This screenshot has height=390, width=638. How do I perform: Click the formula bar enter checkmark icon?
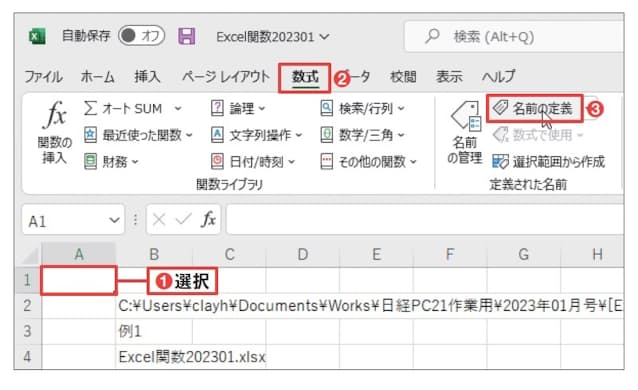click(x=183, y=220)
